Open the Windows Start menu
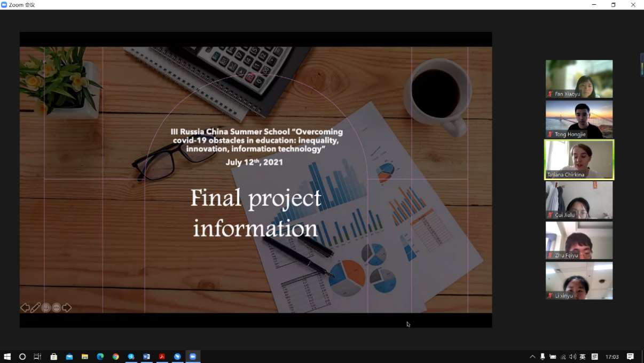This screenshot has width=644, height=363. point(7,357)
